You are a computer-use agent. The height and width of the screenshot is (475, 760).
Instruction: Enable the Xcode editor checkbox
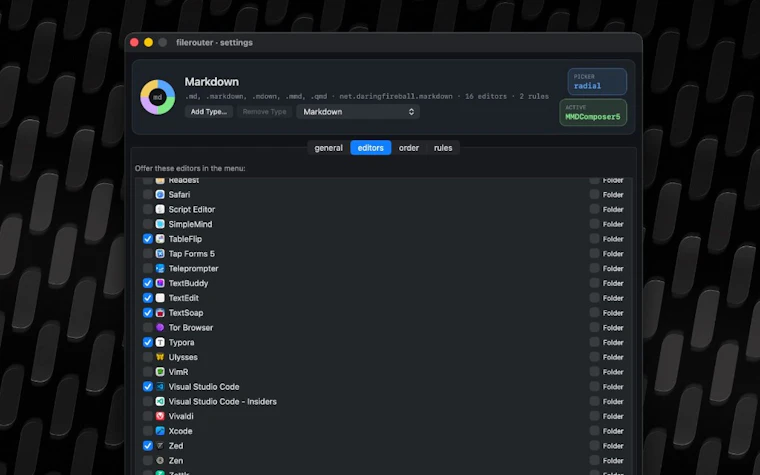(148, 431)
